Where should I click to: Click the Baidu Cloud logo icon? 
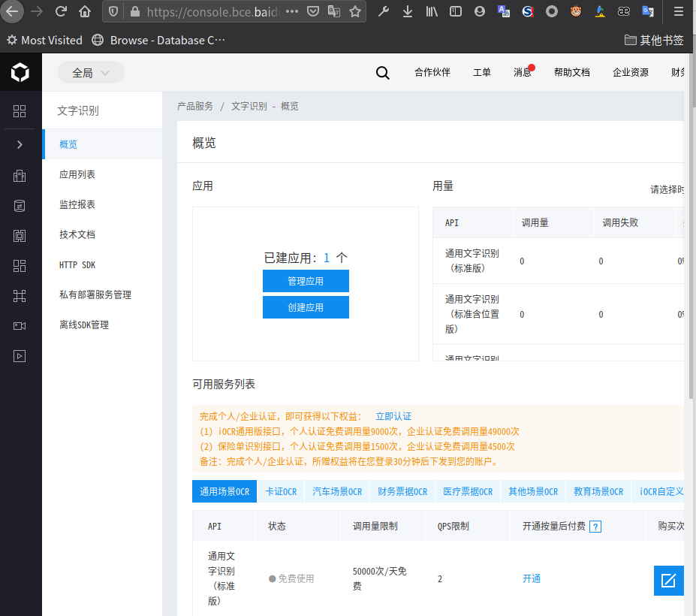pyautogui.click(x=20, y=72)
